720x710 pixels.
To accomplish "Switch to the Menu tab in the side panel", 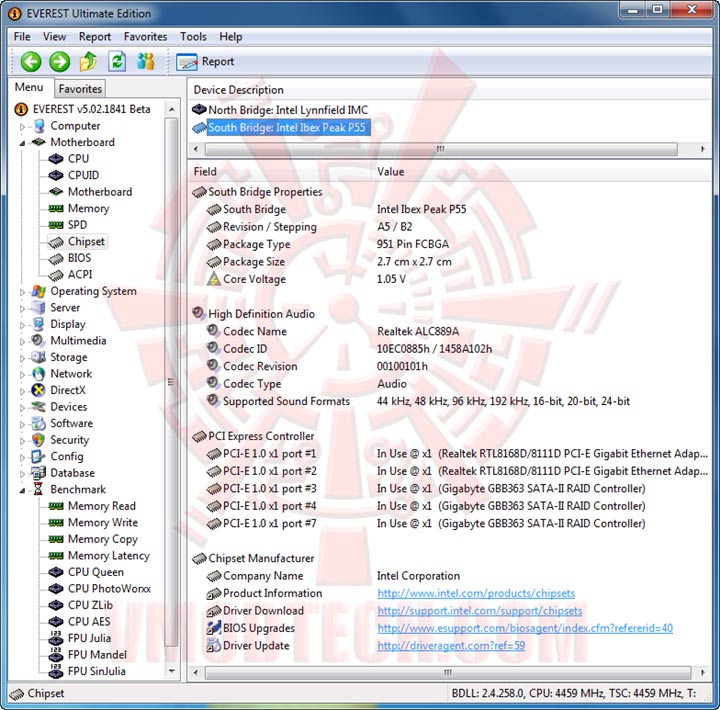I will (x=29, y=87).
